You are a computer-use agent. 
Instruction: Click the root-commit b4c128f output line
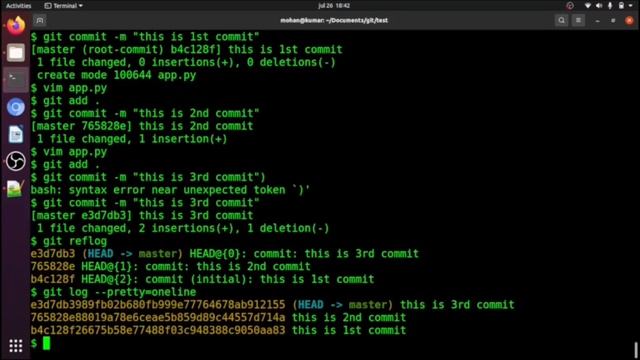187,49
